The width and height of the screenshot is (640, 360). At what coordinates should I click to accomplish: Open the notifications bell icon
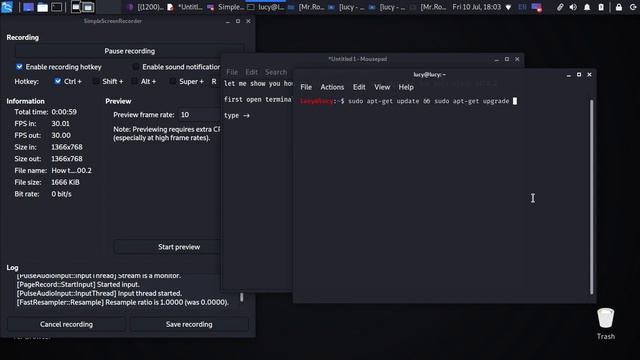587,7
